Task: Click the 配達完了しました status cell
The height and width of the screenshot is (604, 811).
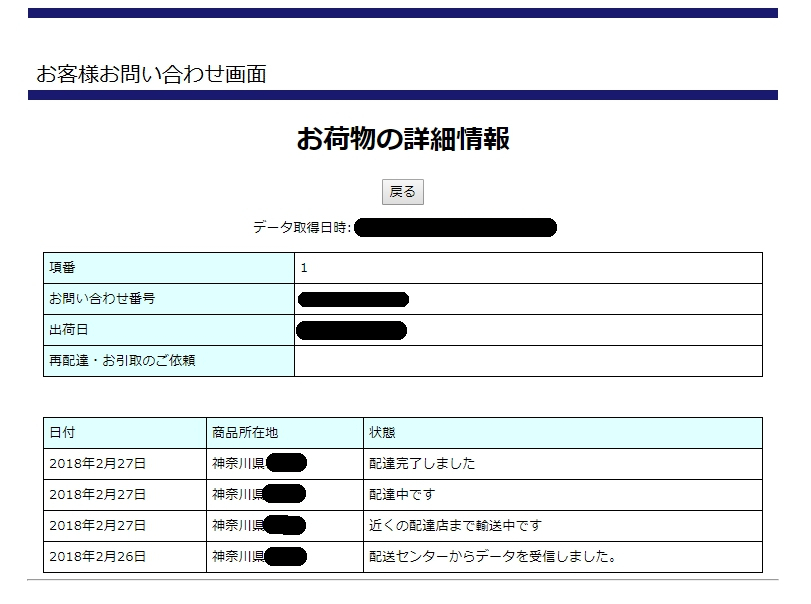Action: click(563, 464)
